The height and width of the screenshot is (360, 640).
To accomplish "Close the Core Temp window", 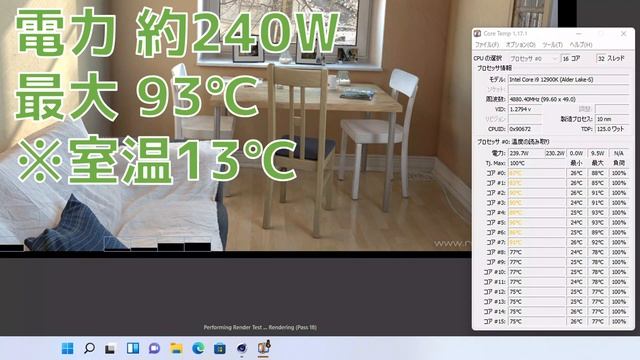I will [623, 33].
